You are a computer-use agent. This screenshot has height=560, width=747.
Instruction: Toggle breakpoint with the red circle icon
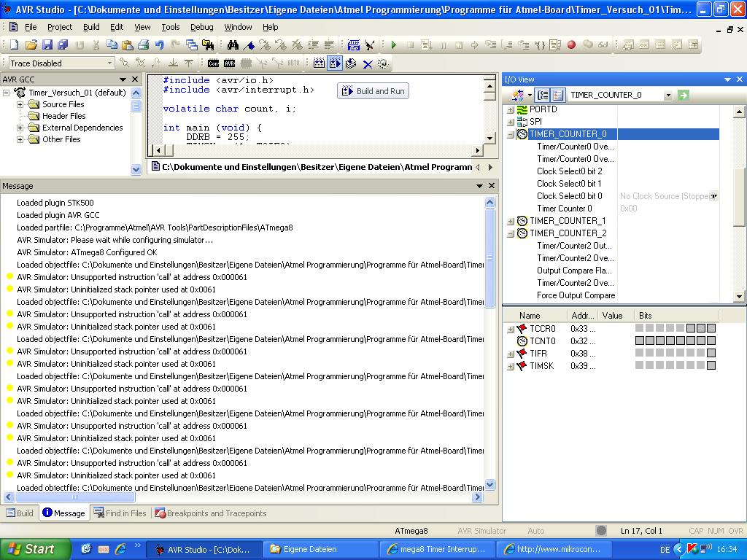tap(571, 44)
